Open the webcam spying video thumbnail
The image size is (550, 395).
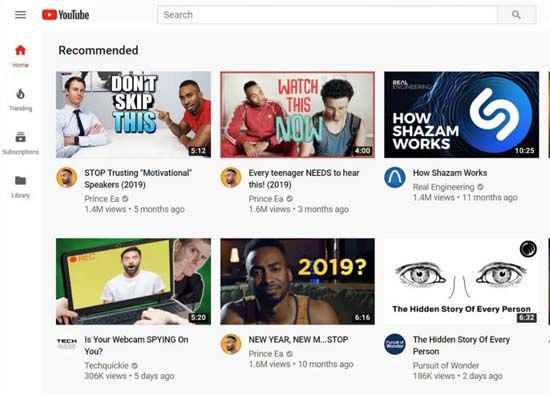point(133,281)
